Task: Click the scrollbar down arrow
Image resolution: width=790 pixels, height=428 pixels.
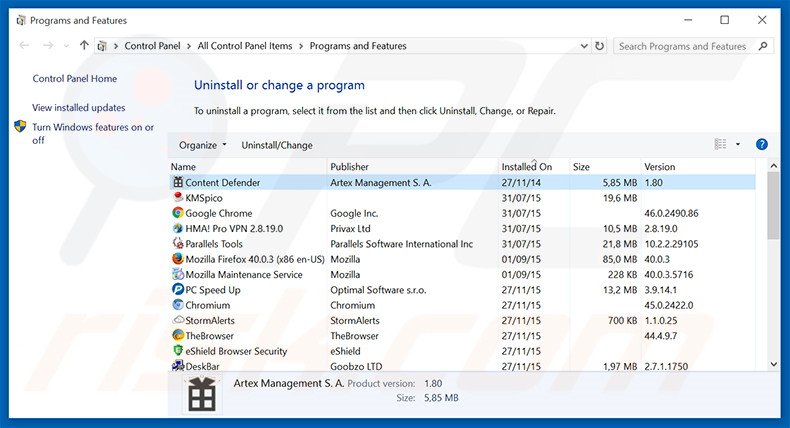Action: 773,364
